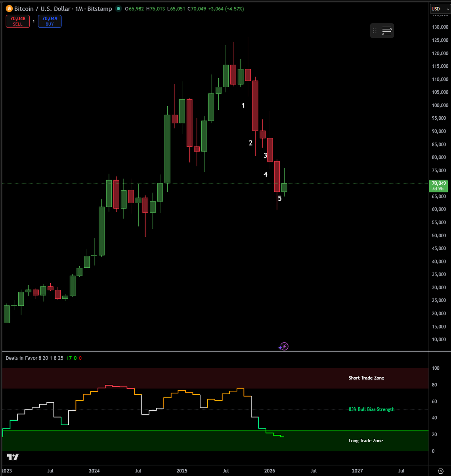Click the 125,000 price axis label

(x=440, y=40)
